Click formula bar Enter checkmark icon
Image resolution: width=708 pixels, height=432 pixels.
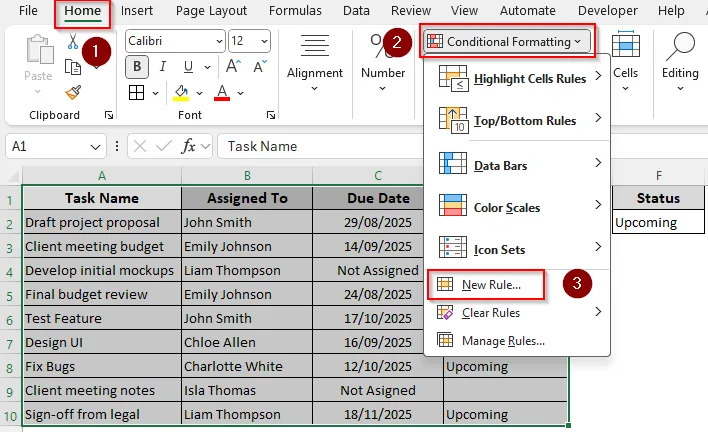163,146
